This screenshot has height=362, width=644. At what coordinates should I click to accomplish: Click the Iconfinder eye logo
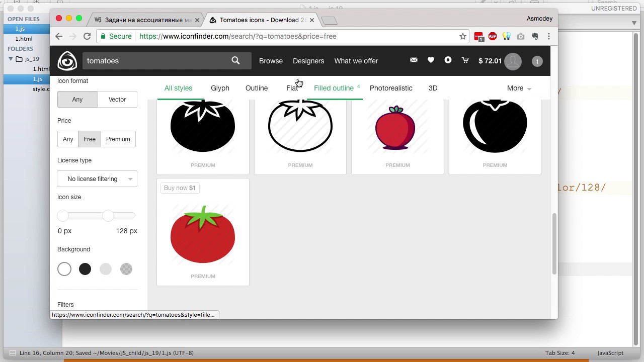coord(67,61)
